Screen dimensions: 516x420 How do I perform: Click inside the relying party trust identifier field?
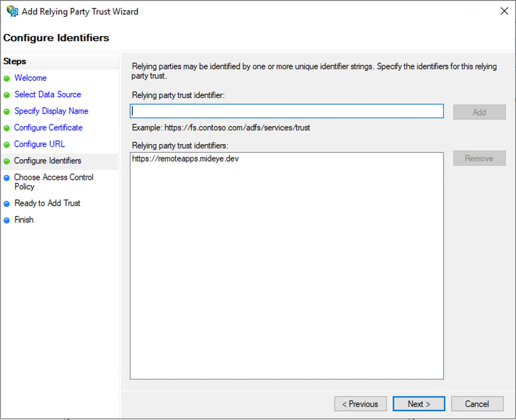286,111
